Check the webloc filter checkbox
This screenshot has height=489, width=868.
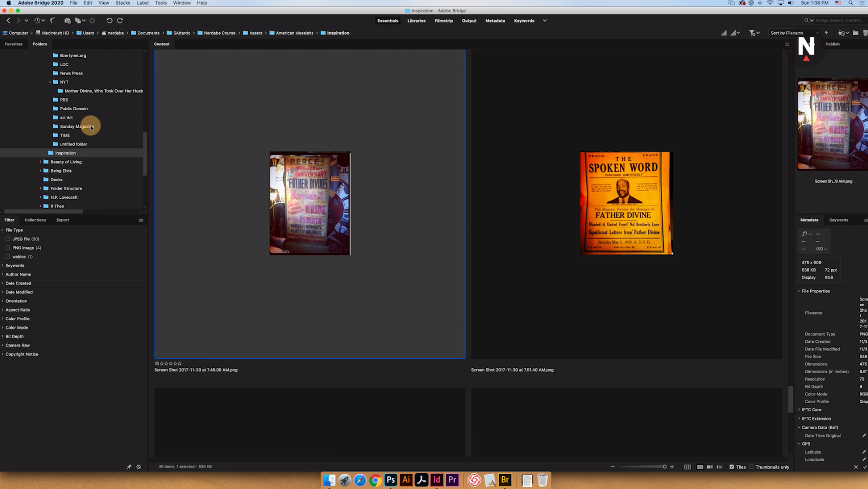pyautogui.click(x=8, y=257)
